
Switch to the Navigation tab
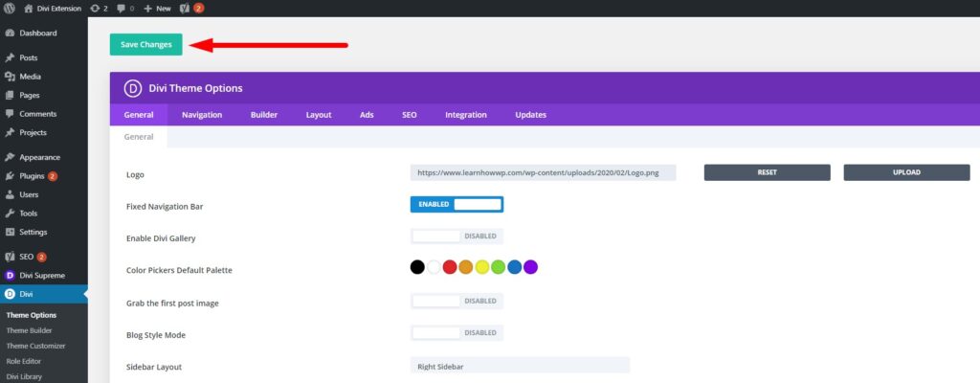202,115
